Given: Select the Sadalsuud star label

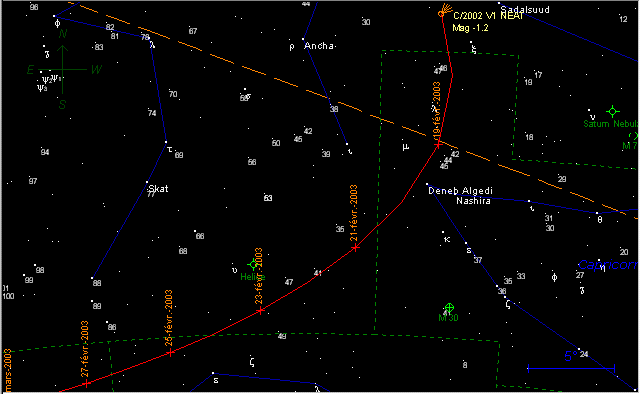Looking at the screenshot, I should pyautogui.click(x=525, y=9).
